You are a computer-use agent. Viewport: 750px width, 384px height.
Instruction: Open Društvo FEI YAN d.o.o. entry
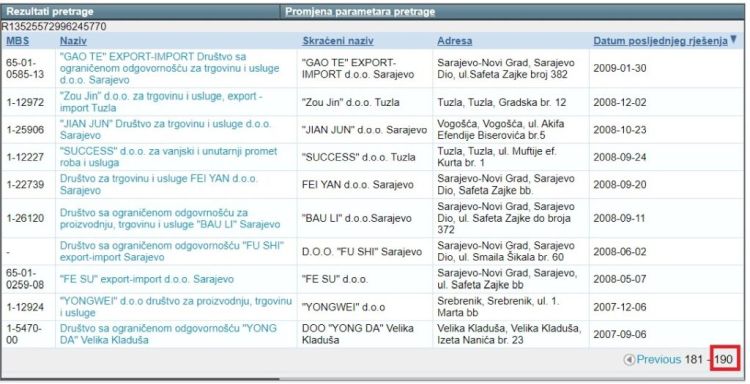(x=158, y=185)
